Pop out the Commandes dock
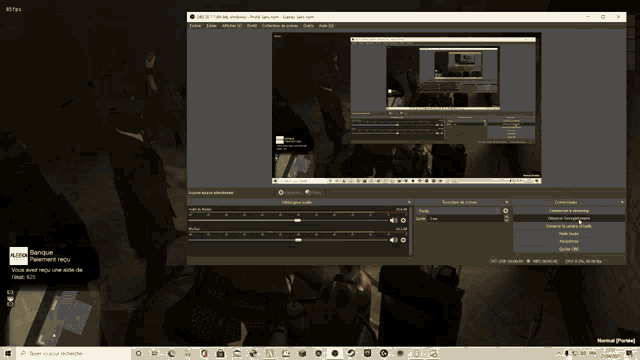This screenshot has height=360, width=640. click(x=622, y=202)
